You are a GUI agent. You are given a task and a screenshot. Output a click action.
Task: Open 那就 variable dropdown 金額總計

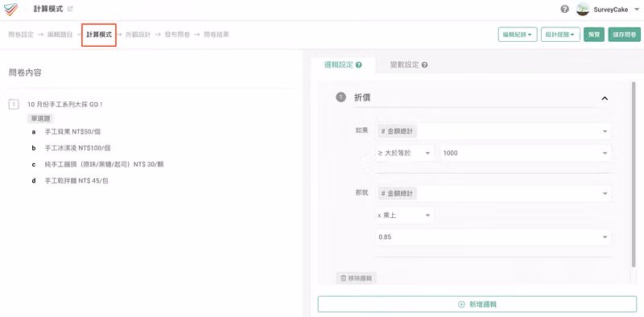pyautogui.click(x=493, y=193)
